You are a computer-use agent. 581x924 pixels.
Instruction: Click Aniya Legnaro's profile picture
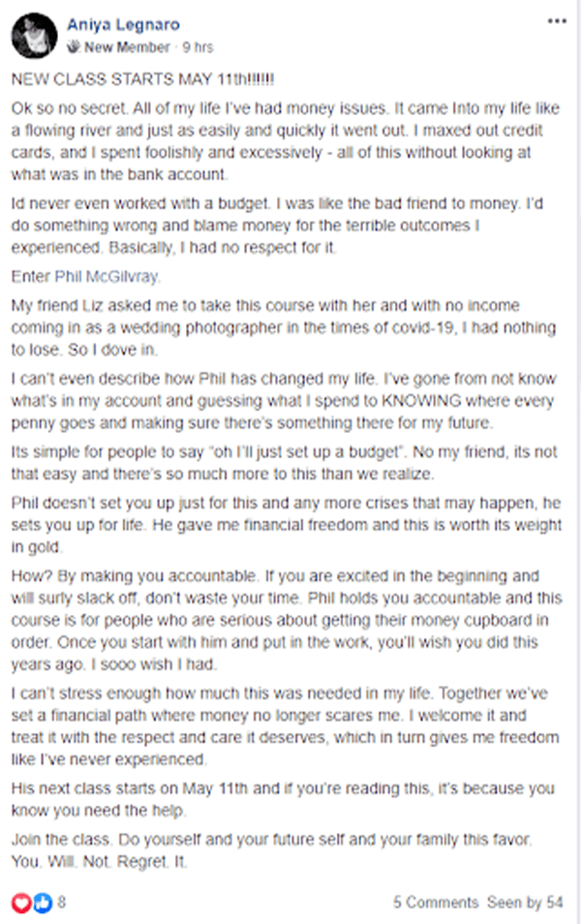pos(34,36)
